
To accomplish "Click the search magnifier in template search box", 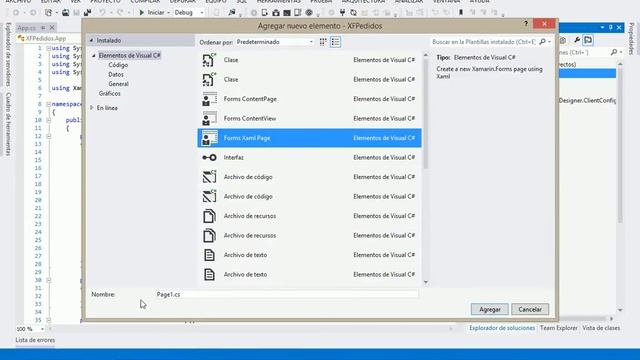I will pyautogui.click(x=542, y=42).
